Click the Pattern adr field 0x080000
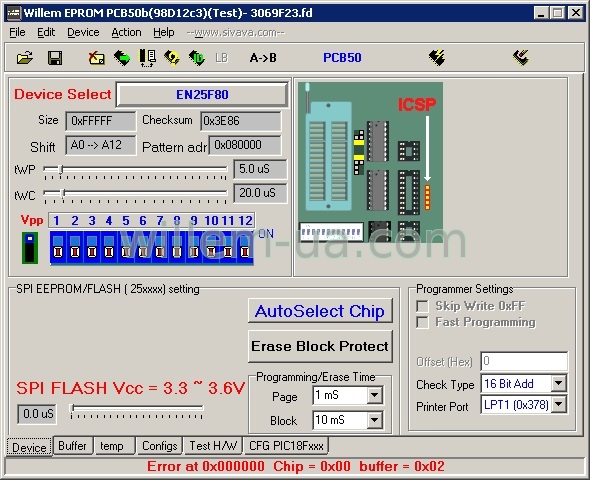Image resolution: width=590 pixels, height=480 pixels. click(245, 145)
